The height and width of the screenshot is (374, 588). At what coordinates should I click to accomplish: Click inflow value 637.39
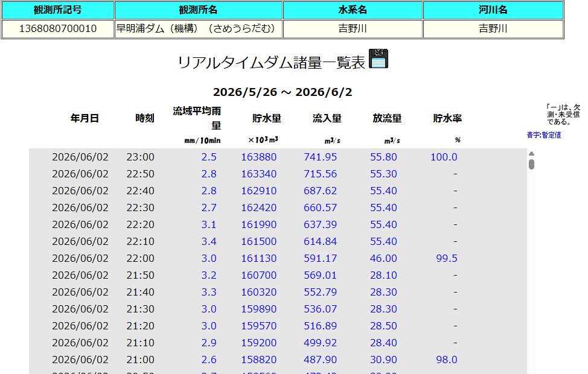click(x=320, y=224)
